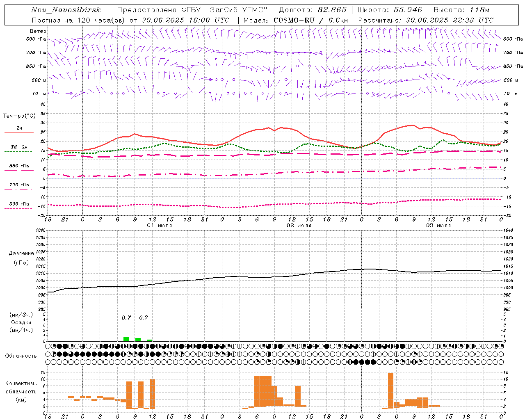Click the Конвективн. облачность panel label
525x420 pixels.
(x=21, y=387)
